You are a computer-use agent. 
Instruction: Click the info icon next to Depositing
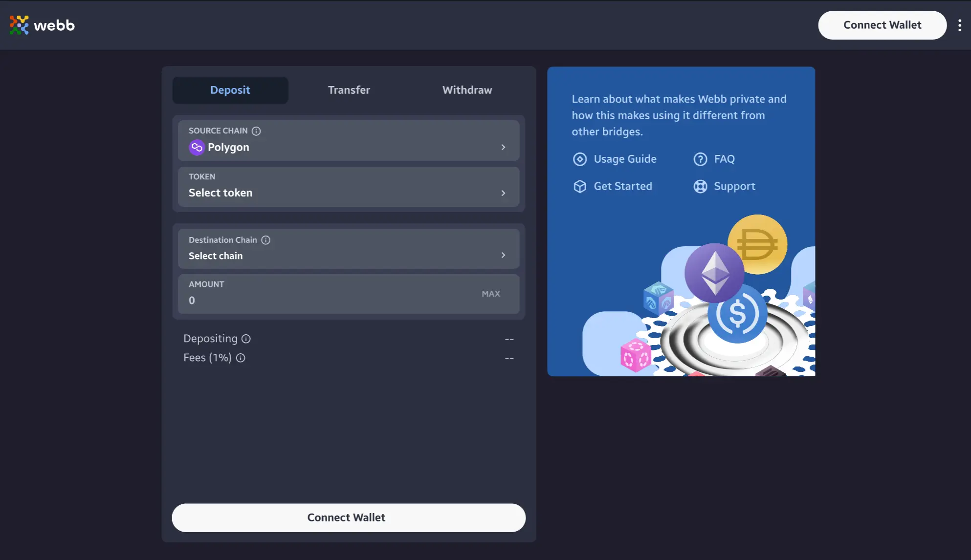click(246, 339)
